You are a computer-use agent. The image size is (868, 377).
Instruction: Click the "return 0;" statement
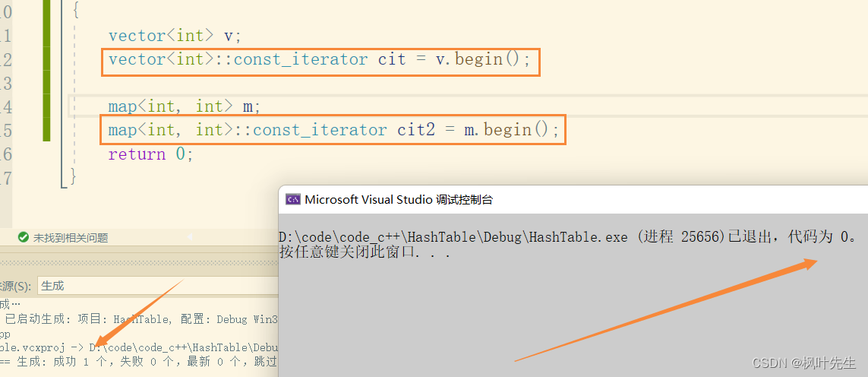pyautogui.click(x=150, y=154)
